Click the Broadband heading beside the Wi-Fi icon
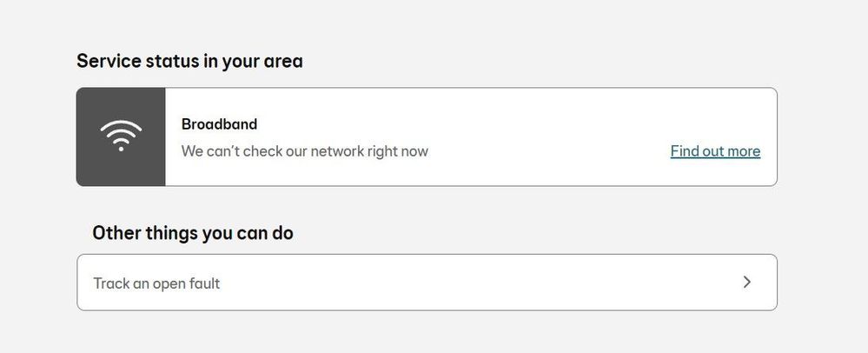Viewport: 868px width, 353px height. coord(219,124)
